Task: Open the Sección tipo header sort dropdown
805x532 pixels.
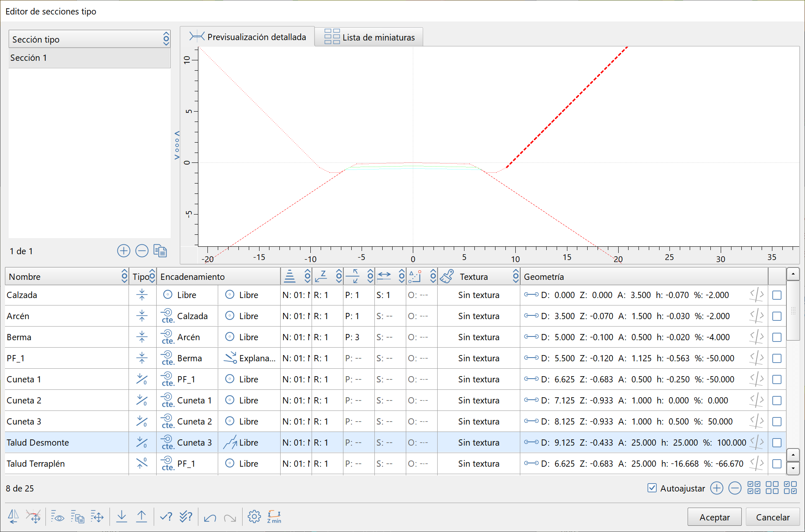Action: tap(166, 39)
